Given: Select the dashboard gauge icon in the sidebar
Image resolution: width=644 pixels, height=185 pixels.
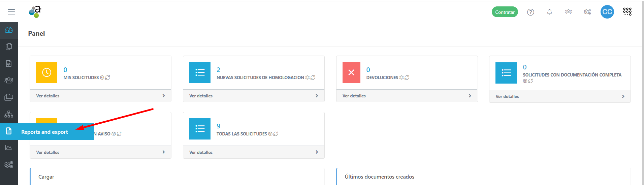Looking at the screenshot, I should (x=9, y=30).
